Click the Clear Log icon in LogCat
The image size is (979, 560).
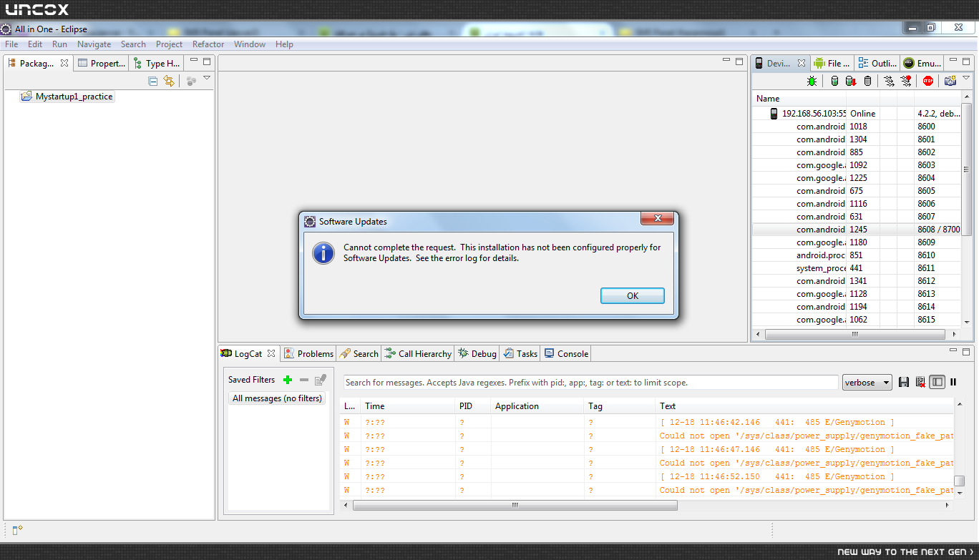[x=920, y=383]
